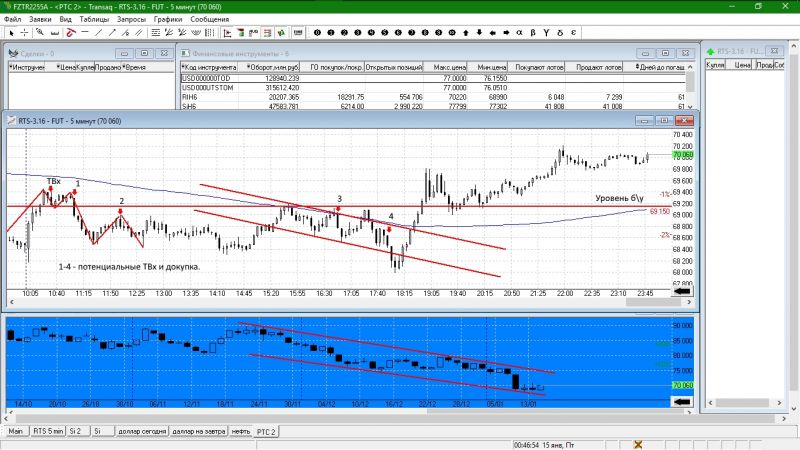
Task: Select the arrow pointer tool
Action: (x=11, y=33)
